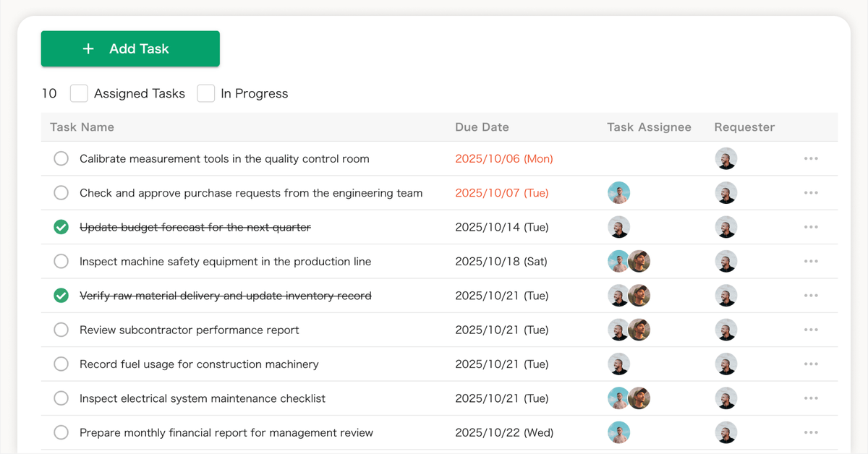Image resolution: width=868 pixels, height=454 pixels.
Task: Click the Due Date column header
Action: pos(482,127)
